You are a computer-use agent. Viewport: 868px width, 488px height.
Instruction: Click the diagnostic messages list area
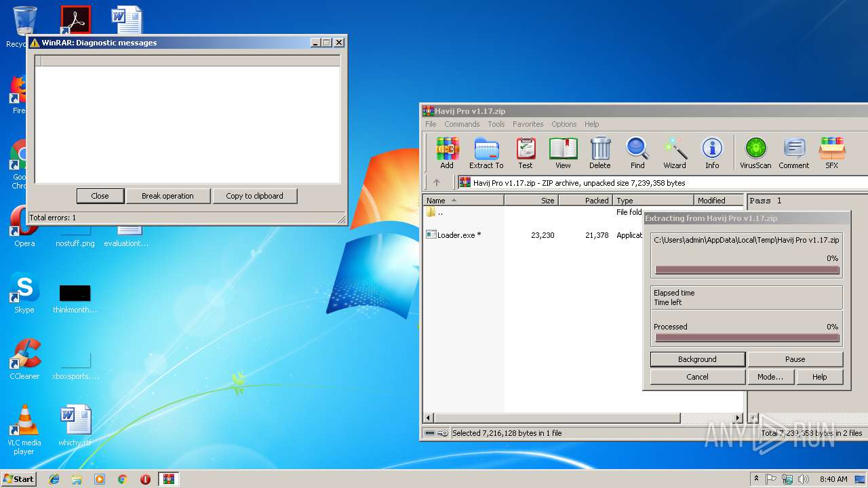[188, 124]
